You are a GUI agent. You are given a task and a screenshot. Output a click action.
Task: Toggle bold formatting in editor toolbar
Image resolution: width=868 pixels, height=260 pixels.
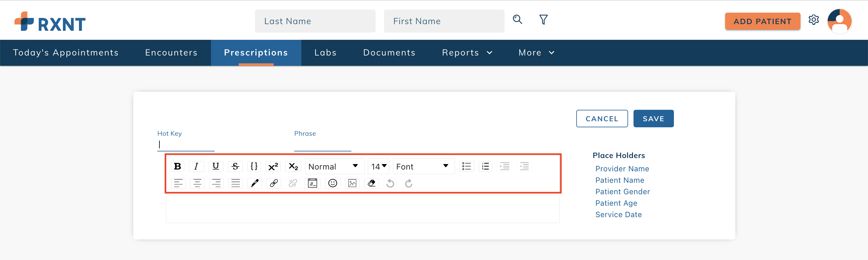(x=177, y=166)
